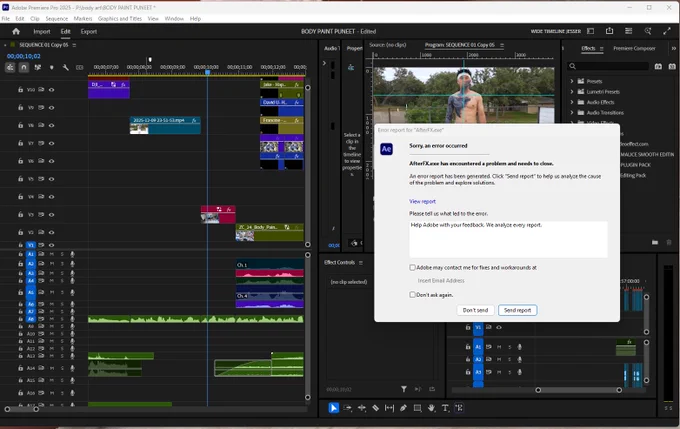Open the search help icon in header
680x429 pixels.
648,31
